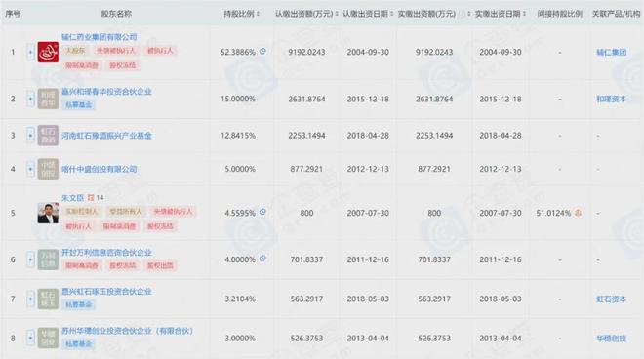Sort by 实缴出资额(万元) column arrows
Viewport: 644px width, 359px height.
(x=469, y=14)
